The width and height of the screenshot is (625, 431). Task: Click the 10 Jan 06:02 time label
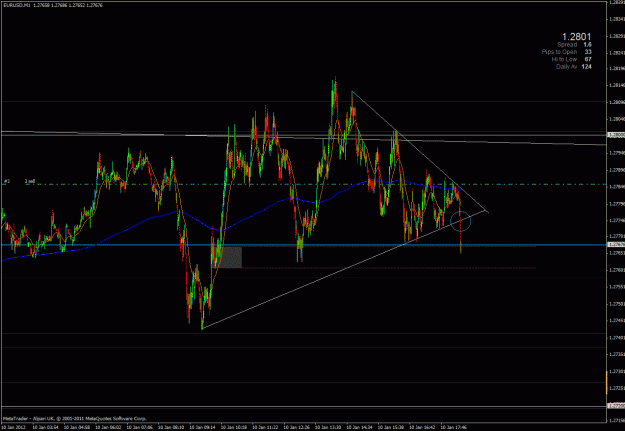[x=107, y=427]
